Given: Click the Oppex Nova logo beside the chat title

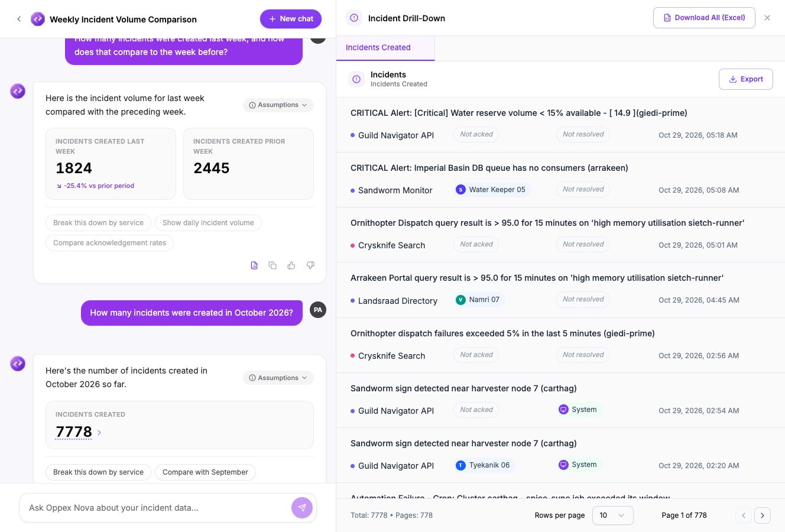Looking at the screenshot, I should tap(38, 19).
